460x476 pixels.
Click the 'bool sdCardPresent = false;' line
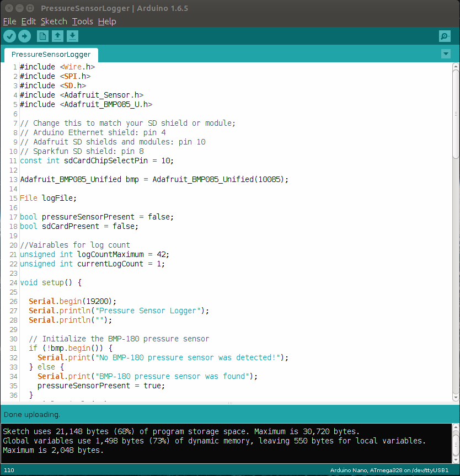[x=79, y=227]
